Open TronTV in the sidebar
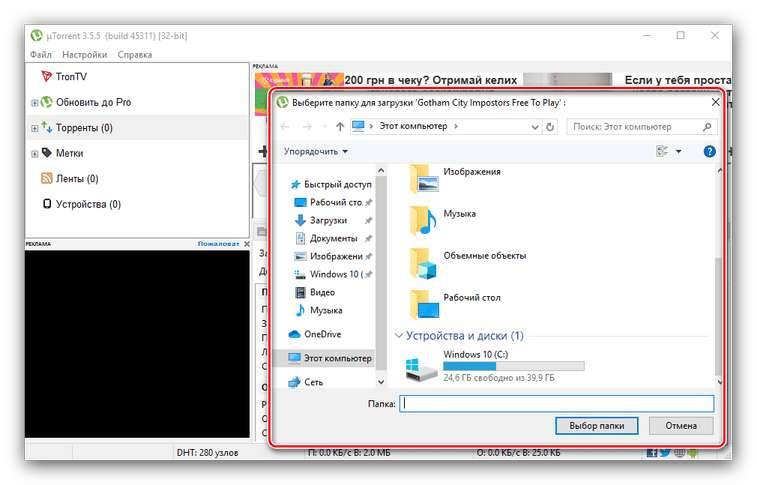Viewport: 757px width, 485px height. (71, 76)
